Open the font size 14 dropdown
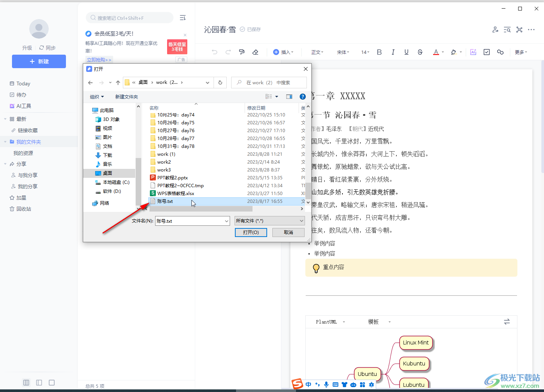This screenshot has height=392, width=544. [x=365, y=52]
